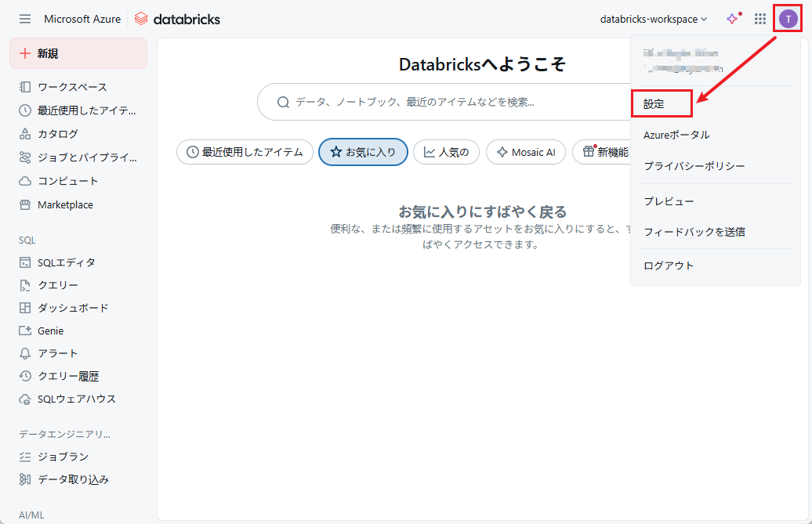Open Genie in the sidebar

(50, 331)
